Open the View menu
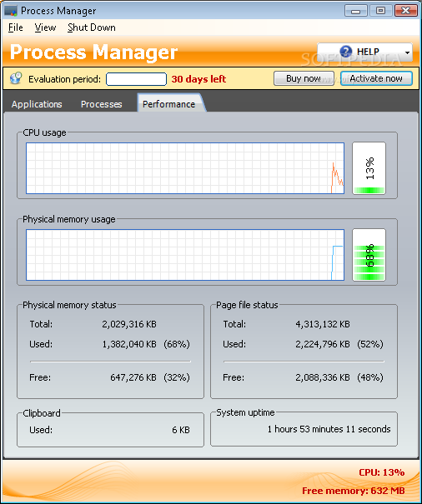Viewport: 422px width, 504px height. pos(45,27)
